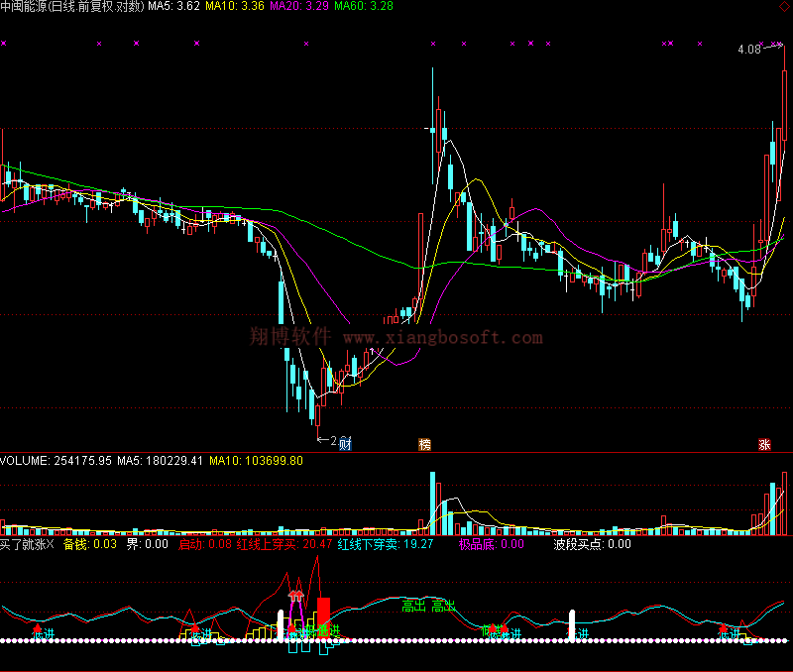Click the magenta MA20 indicator label
The height and width of the screenshot is (672, 793).
(298, 6)
